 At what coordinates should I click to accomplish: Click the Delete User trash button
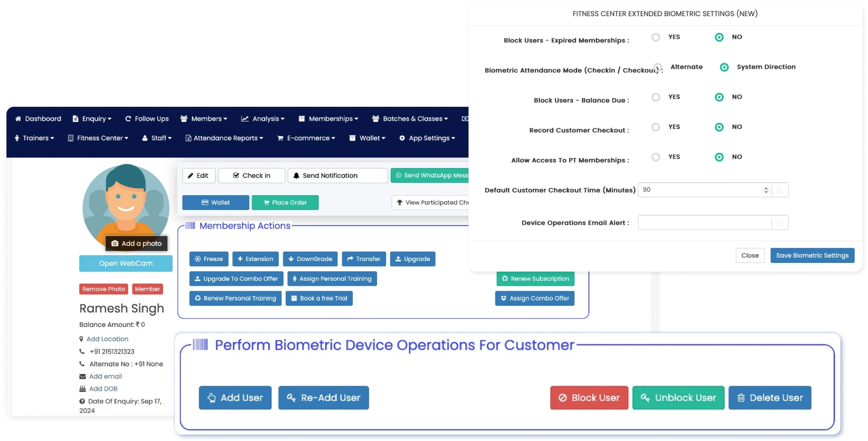[770, 398]
